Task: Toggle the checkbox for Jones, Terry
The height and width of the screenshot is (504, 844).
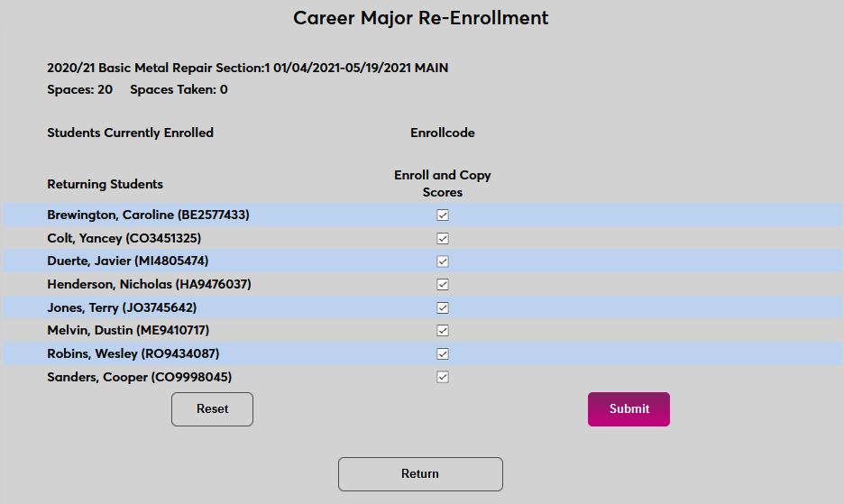Action: (x=443, y=307)
